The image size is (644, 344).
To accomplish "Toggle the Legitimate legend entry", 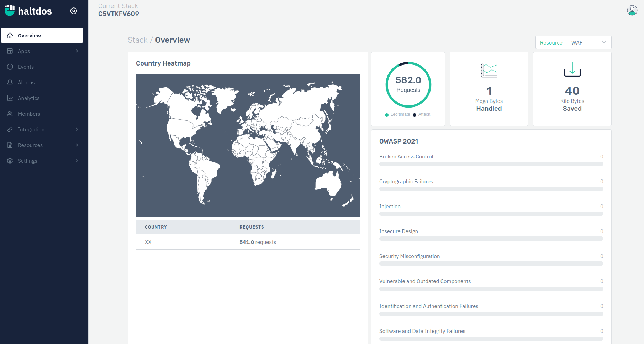I will point(397,114).
